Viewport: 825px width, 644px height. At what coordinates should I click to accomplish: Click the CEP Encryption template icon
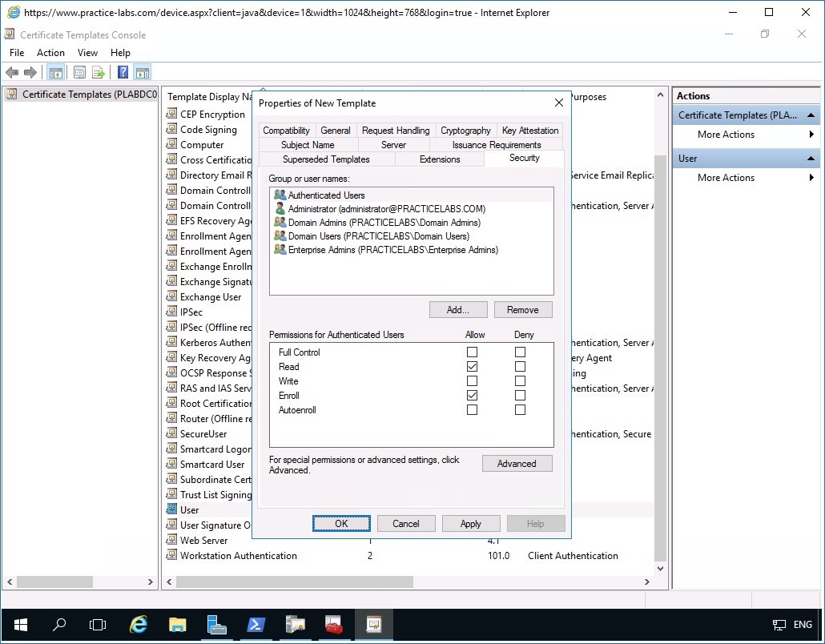click(x=171, y=114)
